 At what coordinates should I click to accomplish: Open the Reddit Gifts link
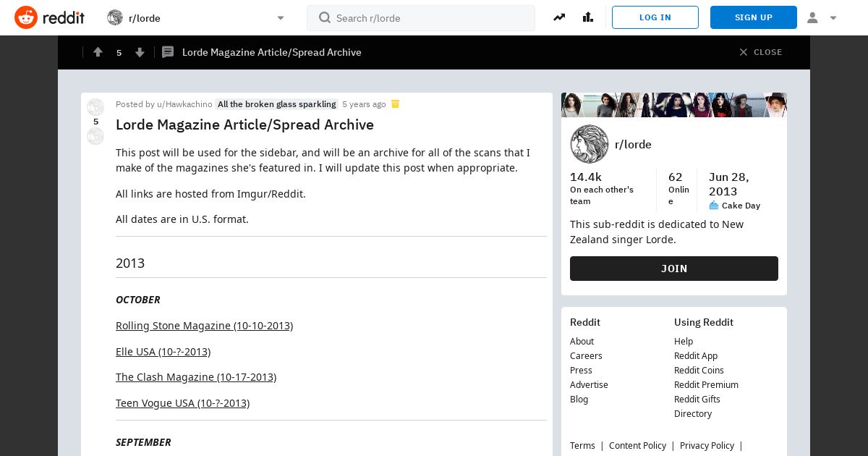click(x=697, y=400)
